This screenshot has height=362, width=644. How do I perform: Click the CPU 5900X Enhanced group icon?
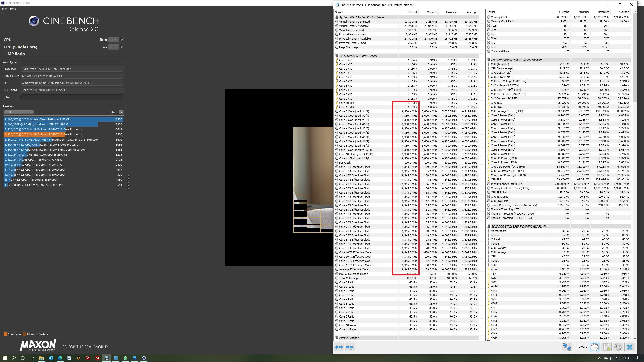(489, 60)
